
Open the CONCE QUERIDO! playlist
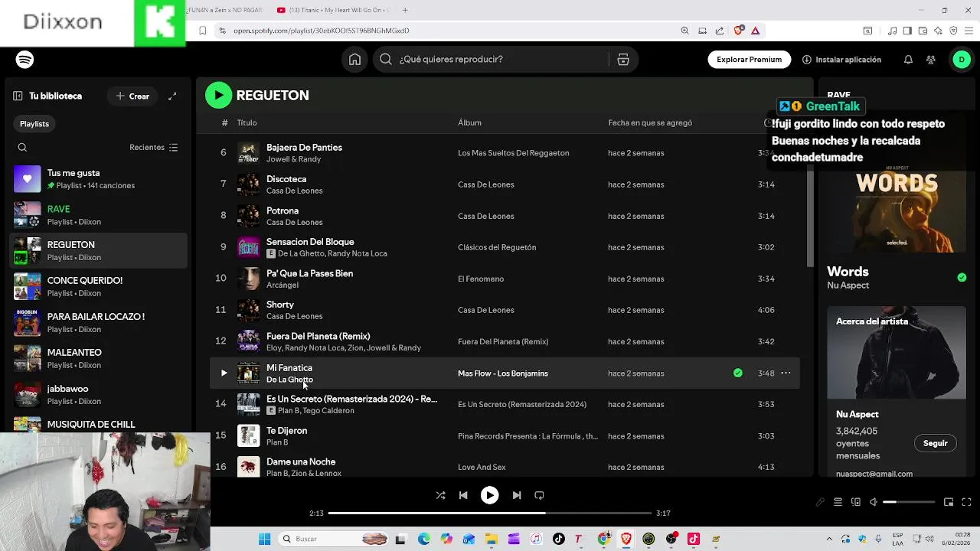click(97, 287)
